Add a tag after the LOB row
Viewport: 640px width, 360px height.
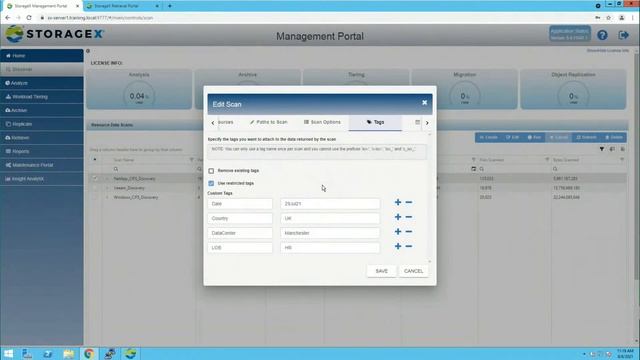[398, 247]
